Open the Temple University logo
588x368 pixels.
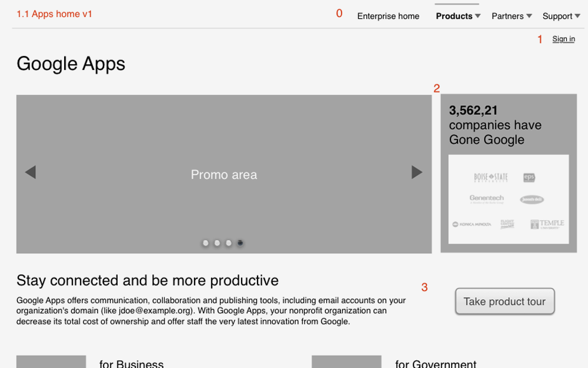pos(546,224)
